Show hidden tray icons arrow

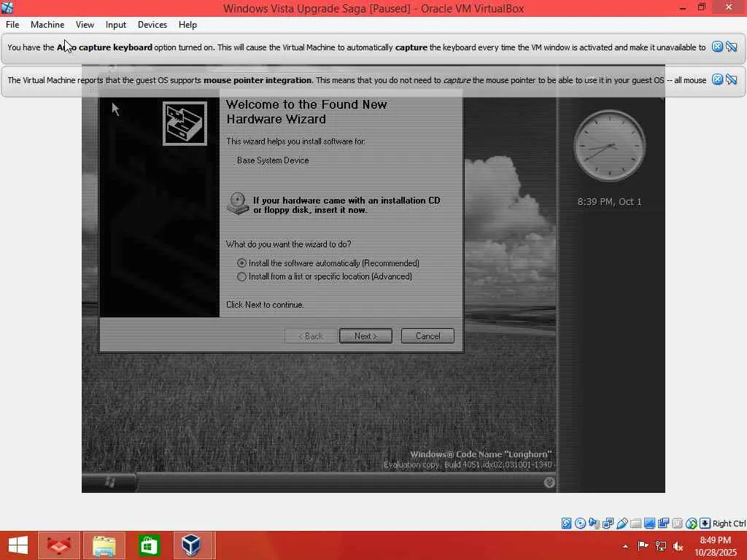click(625, 546)
